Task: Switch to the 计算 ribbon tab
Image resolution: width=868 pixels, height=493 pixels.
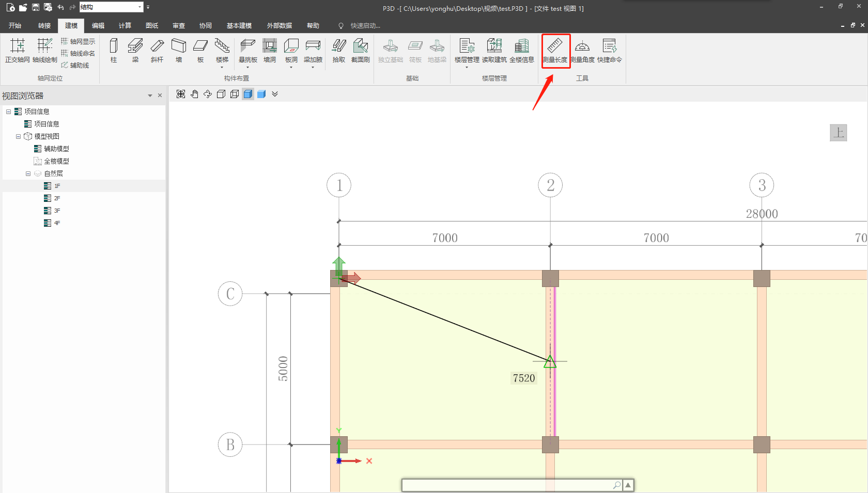Action: 125,25
